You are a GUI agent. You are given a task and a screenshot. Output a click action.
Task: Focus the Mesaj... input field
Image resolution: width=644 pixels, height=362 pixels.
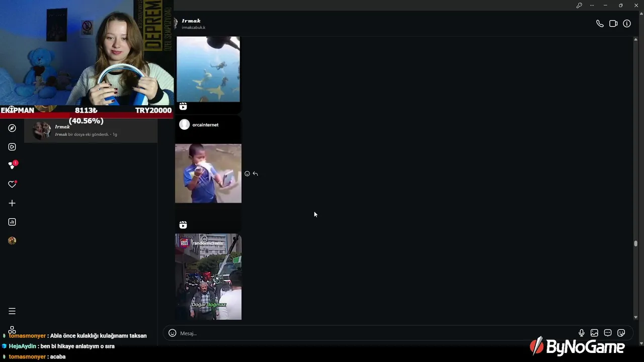(377, 333)
